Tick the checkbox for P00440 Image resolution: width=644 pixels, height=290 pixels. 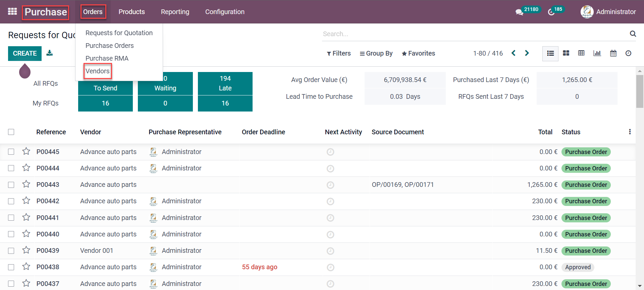[11, 234]
